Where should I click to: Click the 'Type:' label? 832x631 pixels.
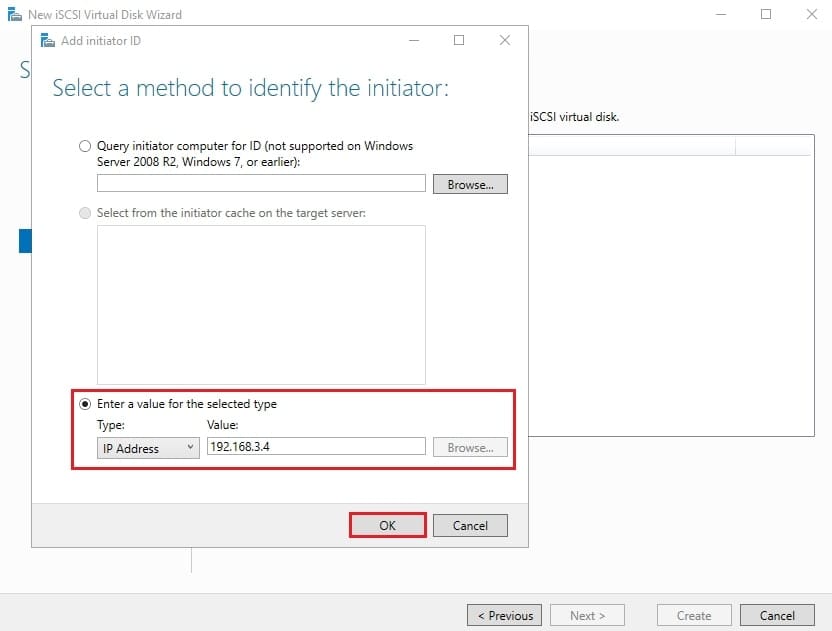click(111, 425)
